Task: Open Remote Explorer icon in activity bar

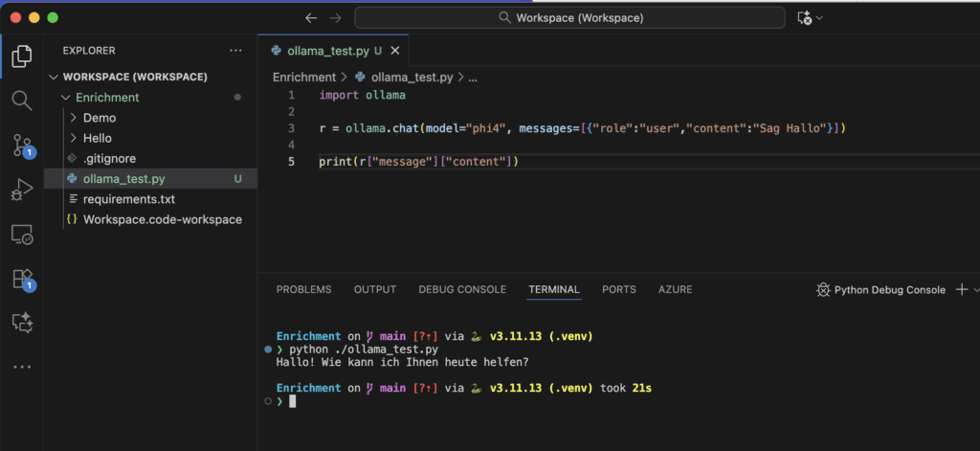Action: 21,234
